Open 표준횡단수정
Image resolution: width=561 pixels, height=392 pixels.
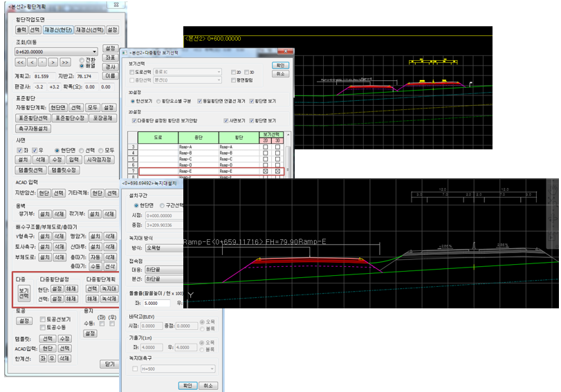(70, 118)
